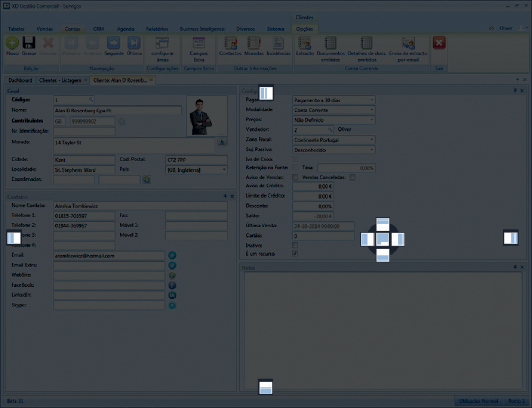Click the red Sair exit icon

pos(439,43)
